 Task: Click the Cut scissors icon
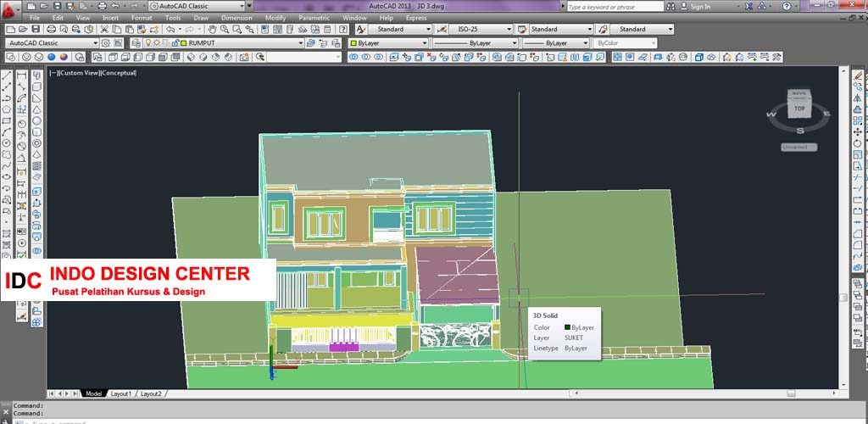(104, 30)
